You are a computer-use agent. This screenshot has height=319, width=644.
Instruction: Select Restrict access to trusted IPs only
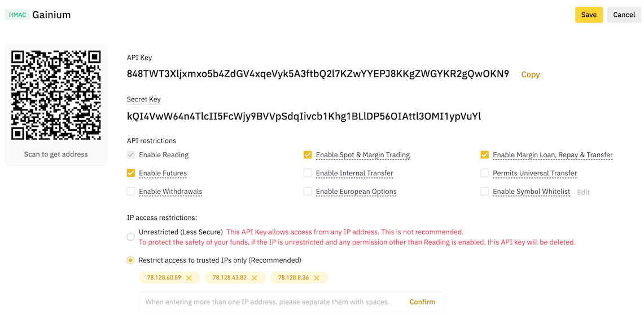(131, 260)
